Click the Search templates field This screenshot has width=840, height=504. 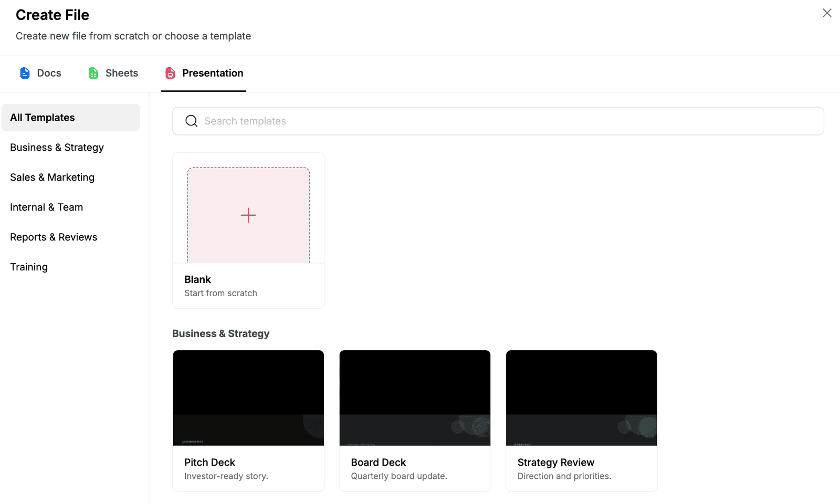click(498, 121)
